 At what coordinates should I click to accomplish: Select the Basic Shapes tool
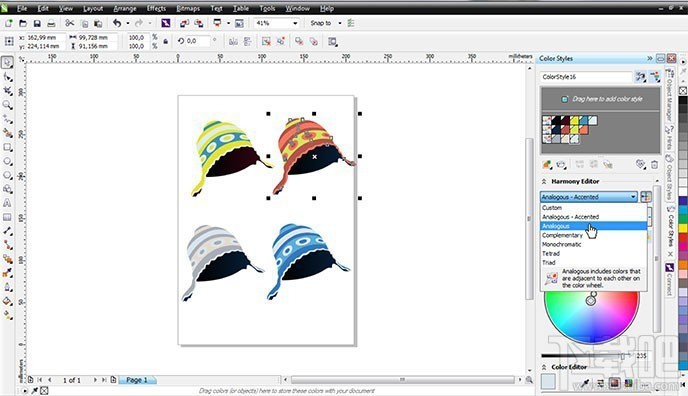tap(7, 189)
